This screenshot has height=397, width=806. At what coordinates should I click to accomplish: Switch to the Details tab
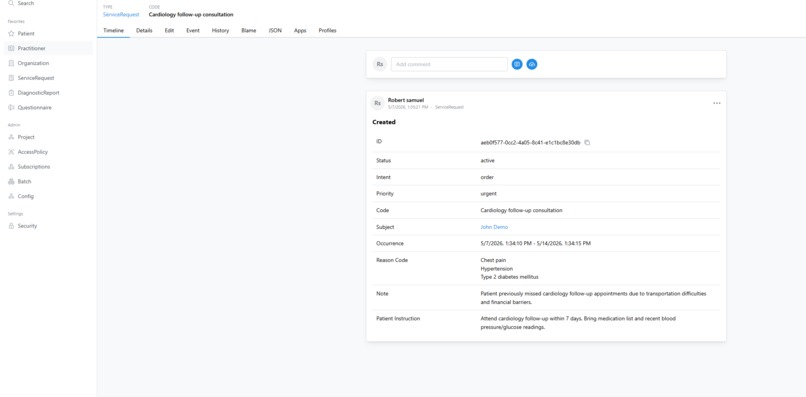click(x=144, y=30)
